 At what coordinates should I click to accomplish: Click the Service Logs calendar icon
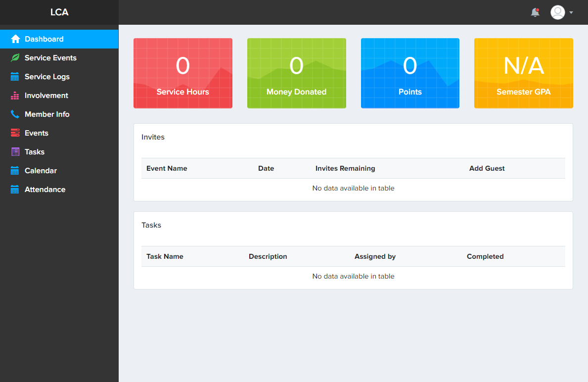(15, 77)
